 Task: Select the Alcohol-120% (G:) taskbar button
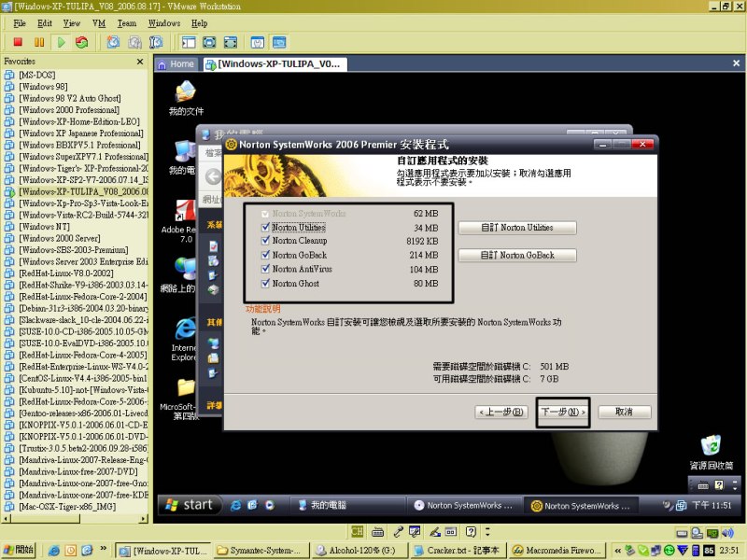pyautogui.click(x=359, y=551)
